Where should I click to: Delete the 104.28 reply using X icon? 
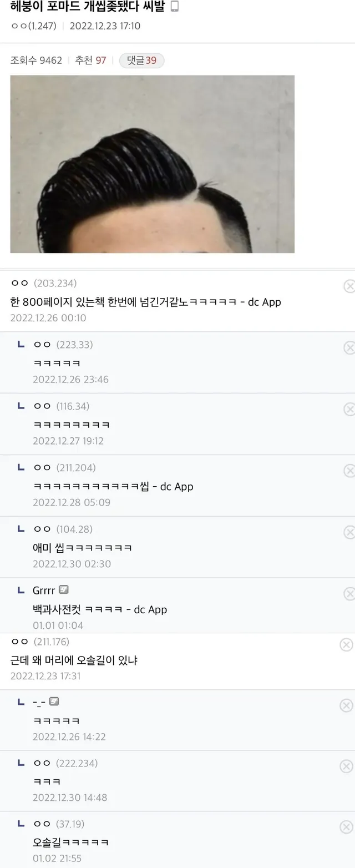pyautogui.click(x=349, y=533)
